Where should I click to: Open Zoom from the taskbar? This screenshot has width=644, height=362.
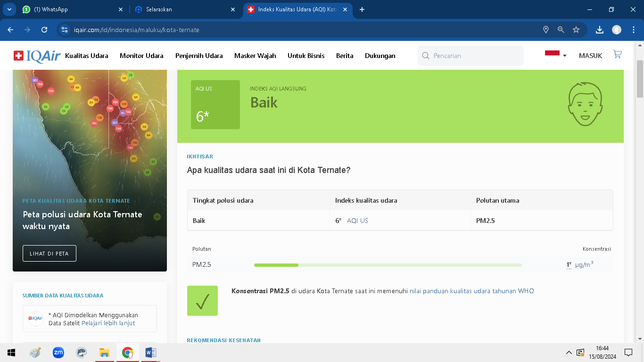(58, 353)
